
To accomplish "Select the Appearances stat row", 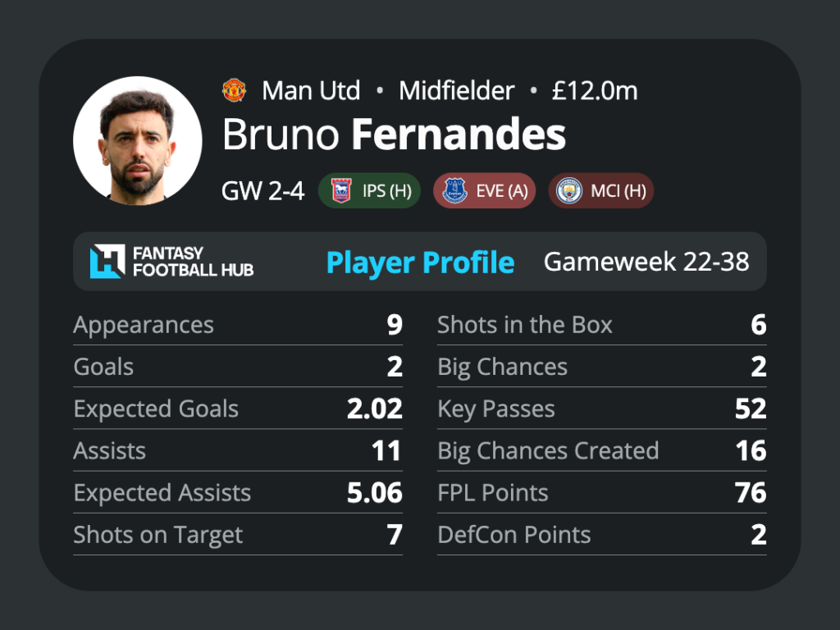I will click(x=238, y=325).
